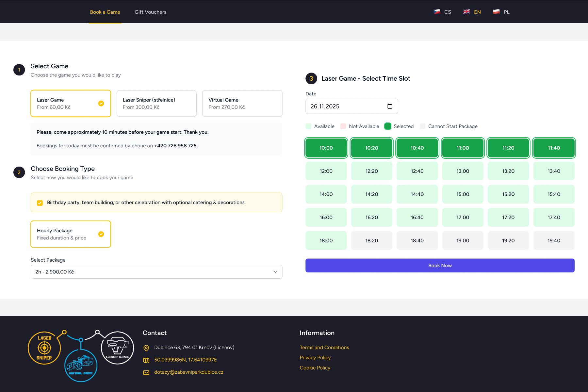Click the GPS coordinates link 50.0399986N
Screen dimensions: 588x392
[185, 360]
